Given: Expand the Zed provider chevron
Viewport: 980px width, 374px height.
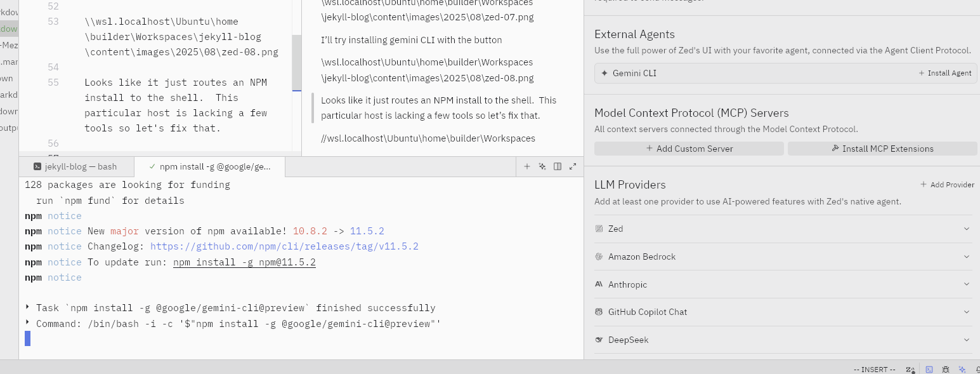Looking at the screenshot, I should 967,229.
